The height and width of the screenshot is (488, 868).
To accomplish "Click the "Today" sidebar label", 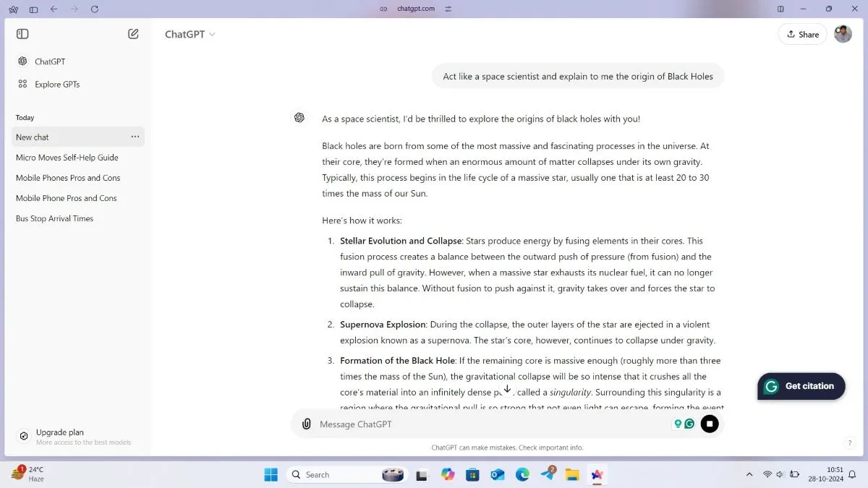I will click(x=25, y=118).
